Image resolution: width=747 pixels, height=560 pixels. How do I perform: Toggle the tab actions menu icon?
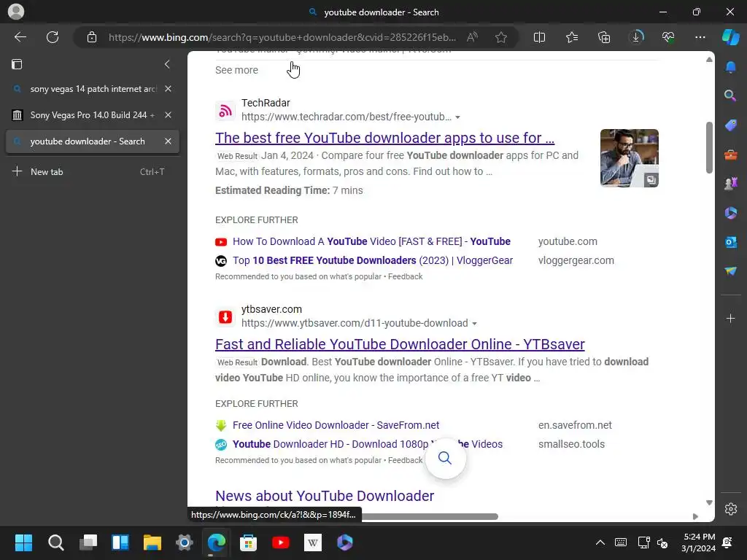pos(17,64)
